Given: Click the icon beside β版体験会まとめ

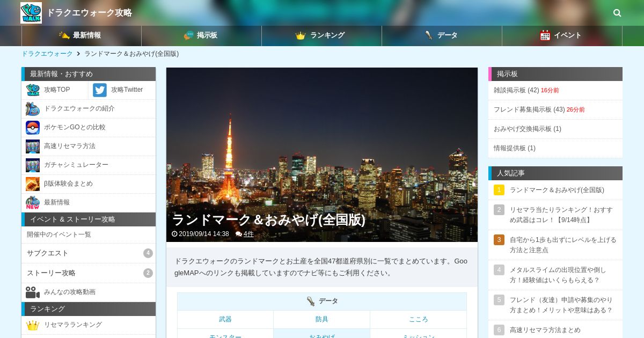Looking at the screenshot, I should click(33, 184).
